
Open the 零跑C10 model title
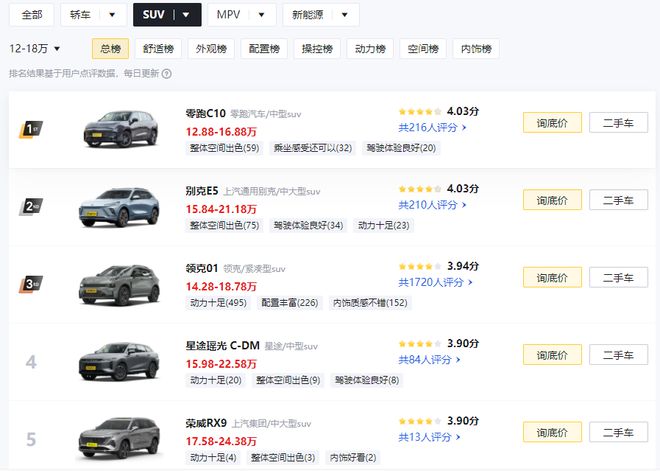(x=206, y=114)
